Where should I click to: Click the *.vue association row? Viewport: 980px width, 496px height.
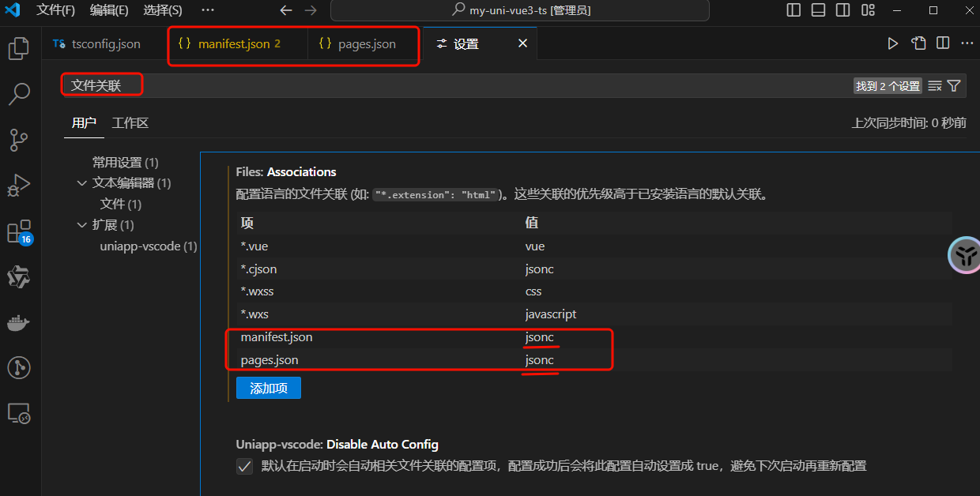pos(594,246)
